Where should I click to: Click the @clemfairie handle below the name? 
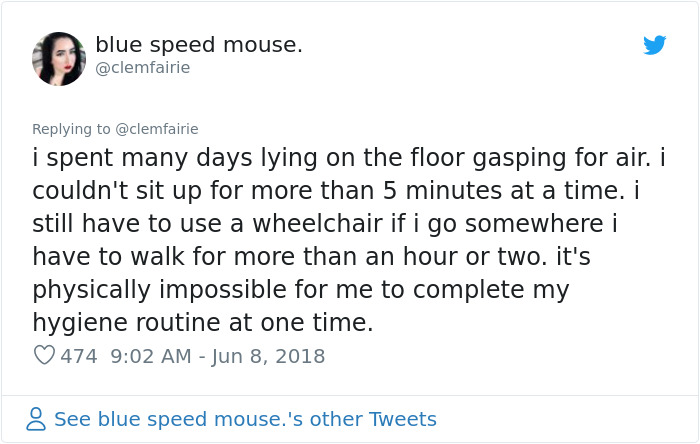pos(142,68)
